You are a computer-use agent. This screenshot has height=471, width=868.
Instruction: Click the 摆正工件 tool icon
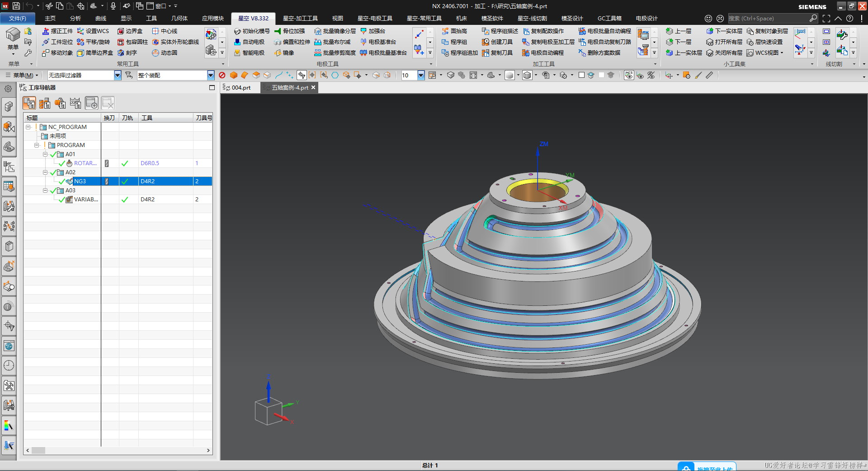point(46,31)
